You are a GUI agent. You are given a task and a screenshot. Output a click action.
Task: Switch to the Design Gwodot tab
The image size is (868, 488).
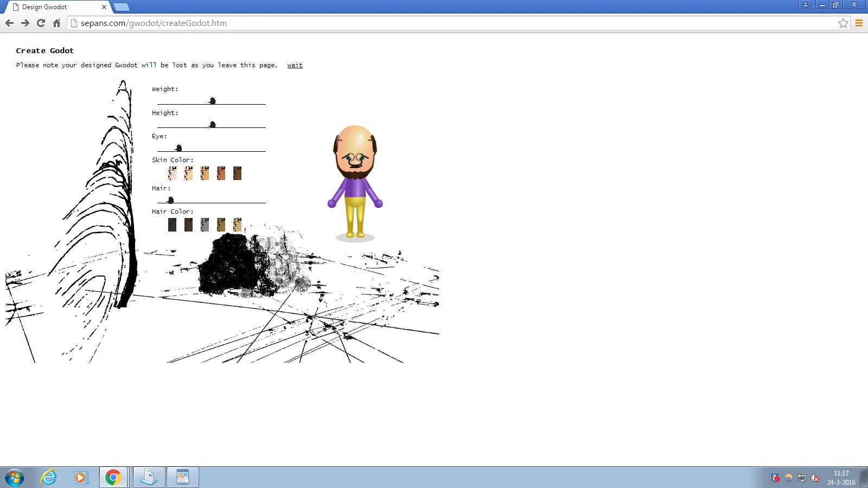[54, 7]
